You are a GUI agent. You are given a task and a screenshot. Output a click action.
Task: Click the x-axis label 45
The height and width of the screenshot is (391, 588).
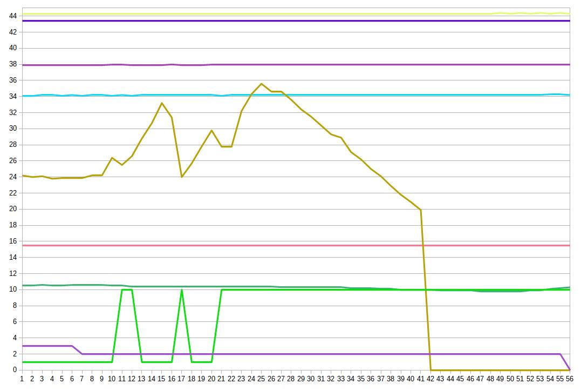(460, 379)
